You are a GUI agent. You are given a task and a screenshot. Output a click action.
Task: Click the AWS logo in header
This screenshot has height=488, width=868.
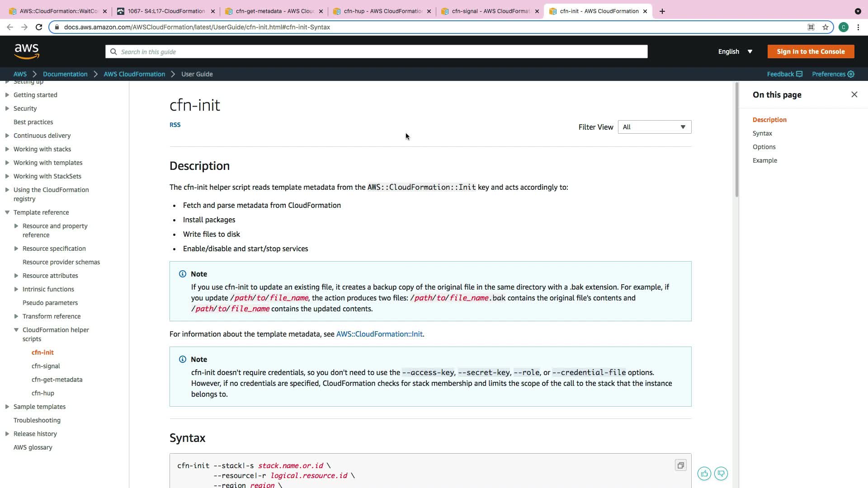[27, 52]
